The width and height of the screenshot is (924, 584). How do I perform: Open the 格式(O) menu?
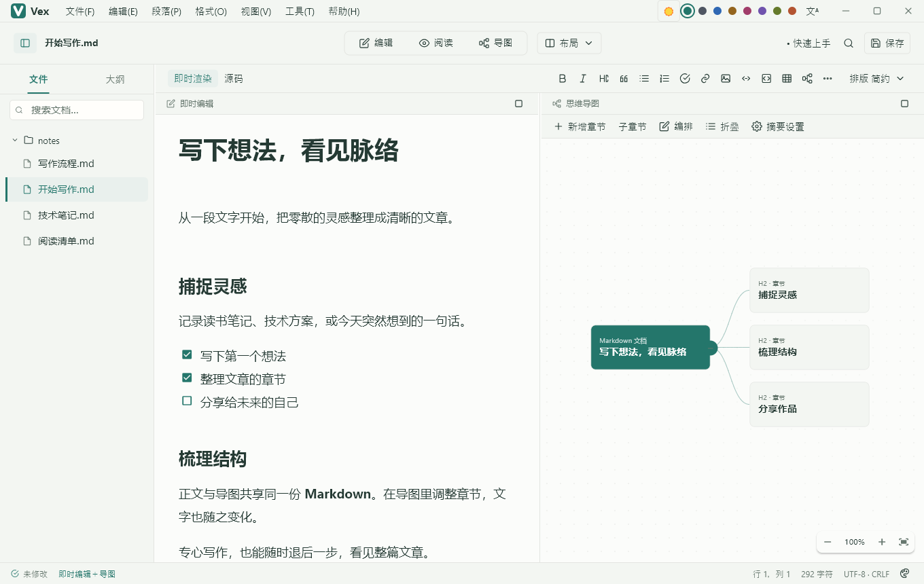(211, 12)
